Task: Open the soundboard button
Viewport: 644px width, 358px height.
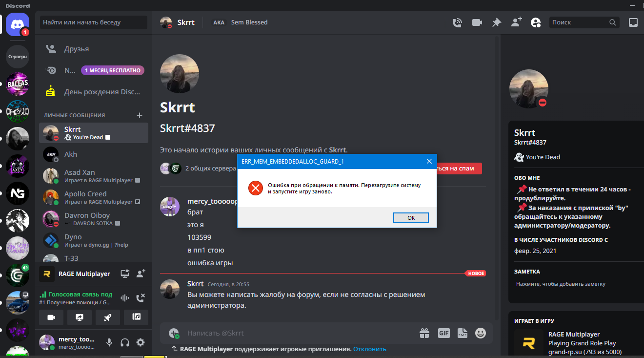Action: point(136,317)
